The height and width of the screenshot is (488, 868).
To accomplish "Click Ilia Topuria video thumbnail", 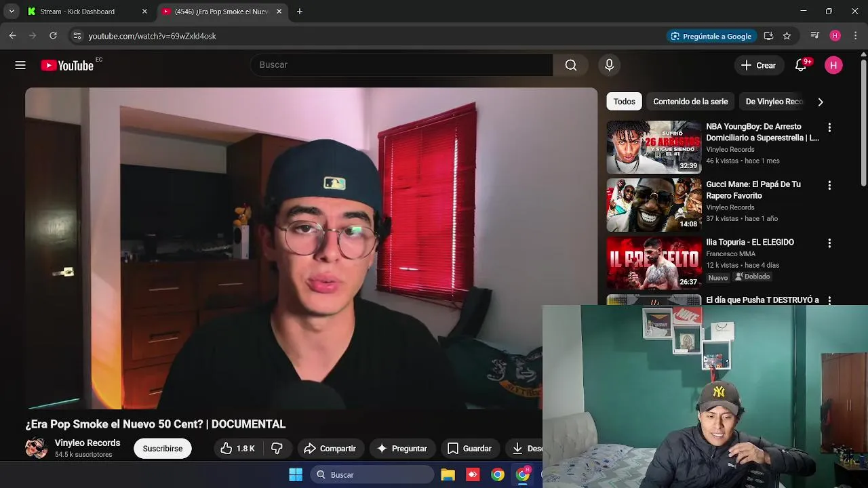I will (654, 262).
